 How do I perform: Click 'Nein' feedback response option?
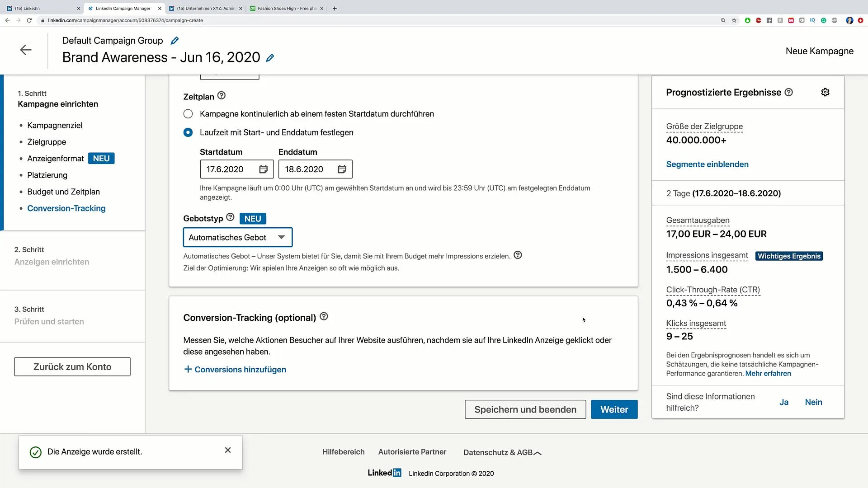(x=813, y=402)
